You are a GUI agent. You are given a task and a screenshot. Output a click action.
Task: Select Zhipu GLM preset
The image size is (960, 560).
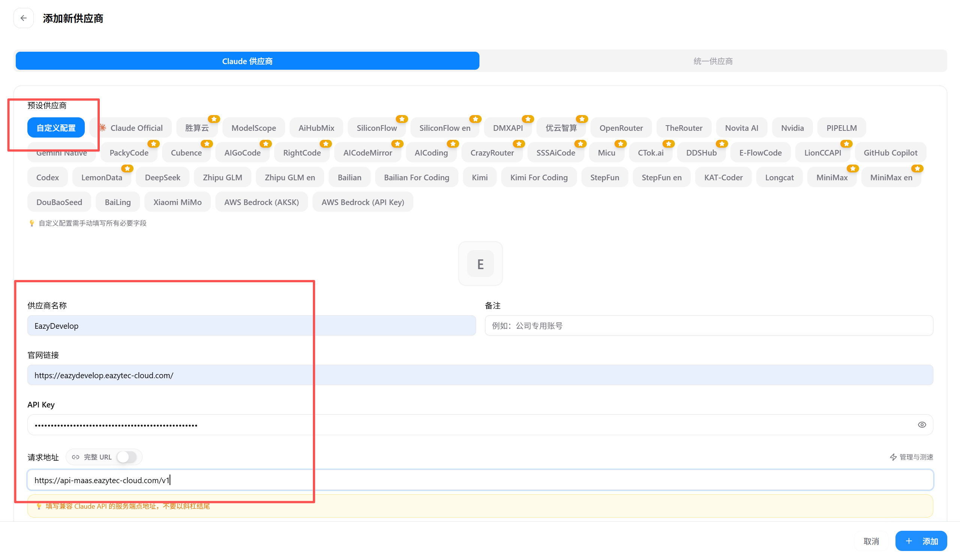point(222,177)
